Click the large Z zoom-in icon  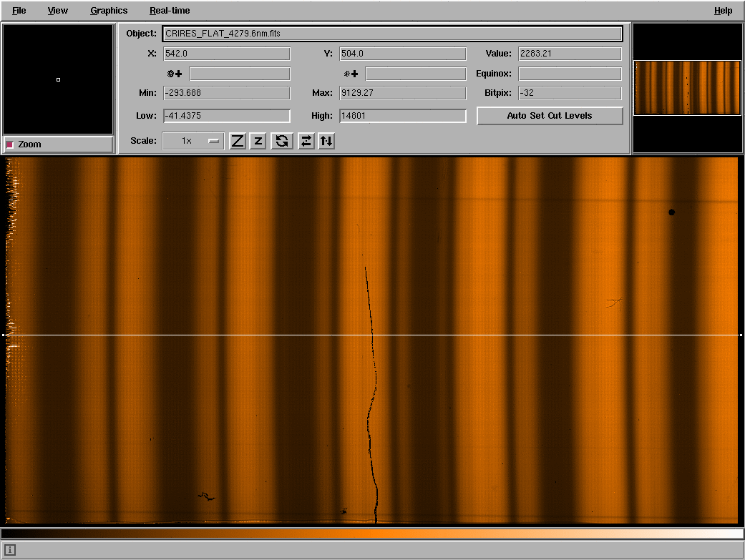[x=238, y=141]
